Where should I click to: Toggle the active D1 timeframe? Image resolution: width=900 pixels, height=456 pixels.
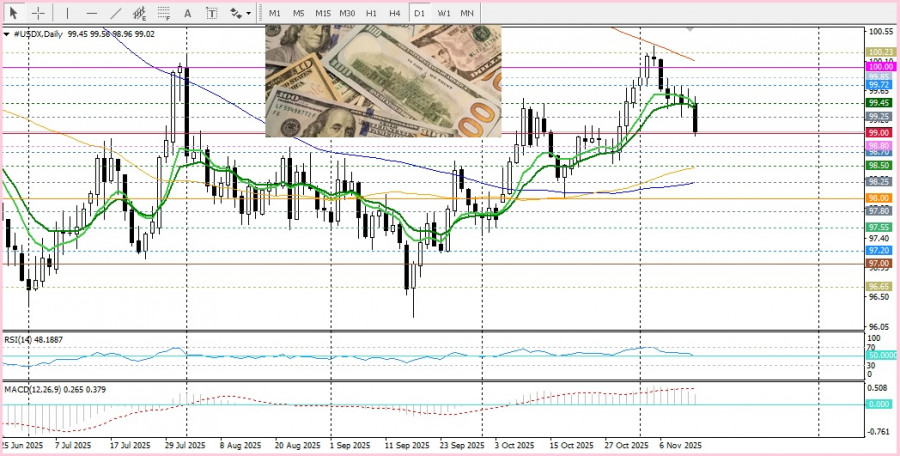point(420,13)
